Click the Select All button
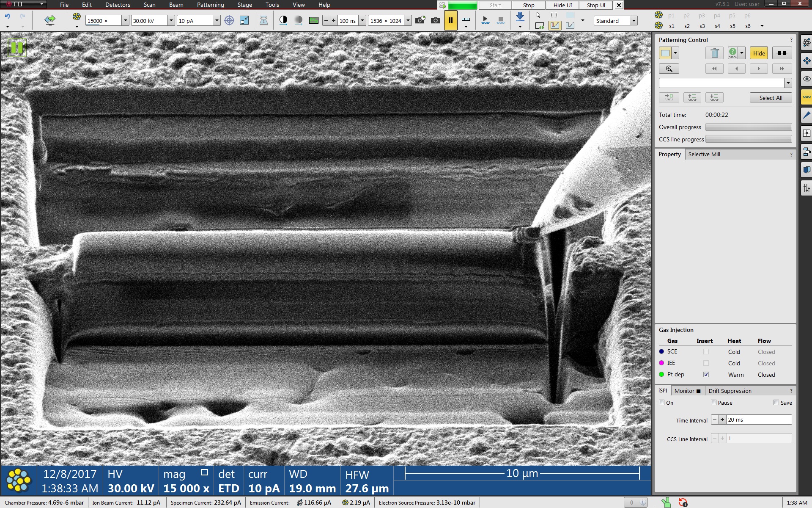 [x=770, y=98]
